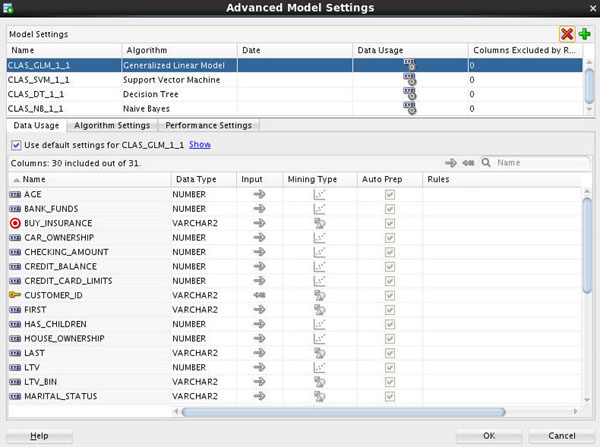
Task: Sort columns by the Name header
Action: pyautogui.click(x=90, y=179)
